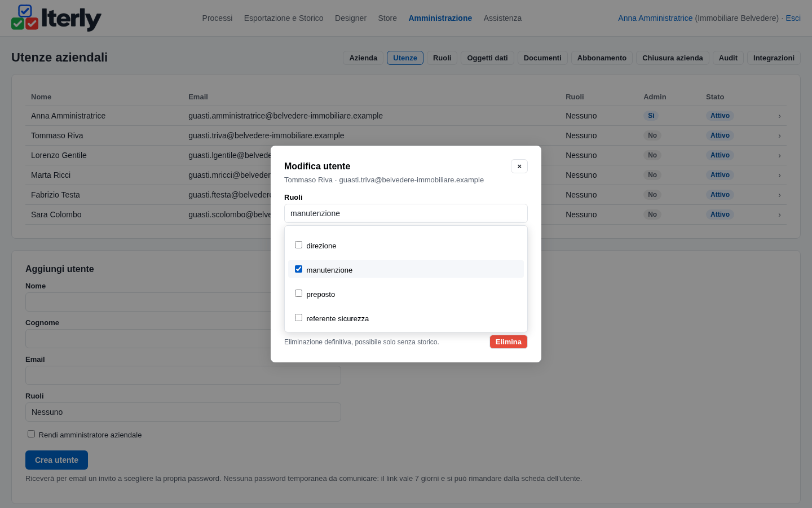This screenshot has height=508, width=812.
Task: Open the Assistenza page
Action: 502,18
